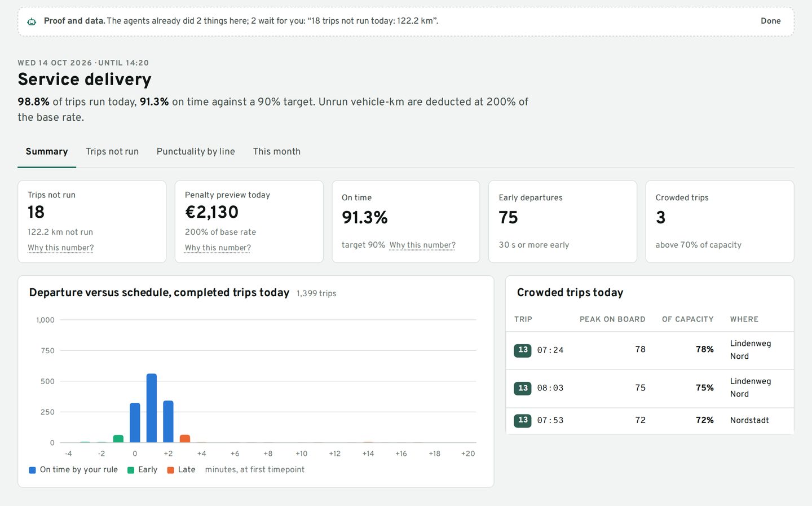Image resolution: width=812 pixels, height=506 pixels.
Task: Click the OF CAPACITY column header
Action: (688, 319)
